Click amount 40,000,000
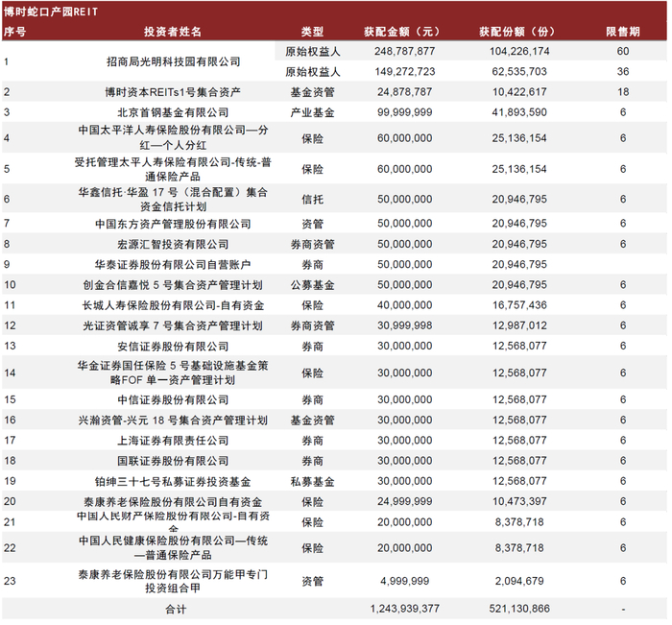 coord(404,305)
